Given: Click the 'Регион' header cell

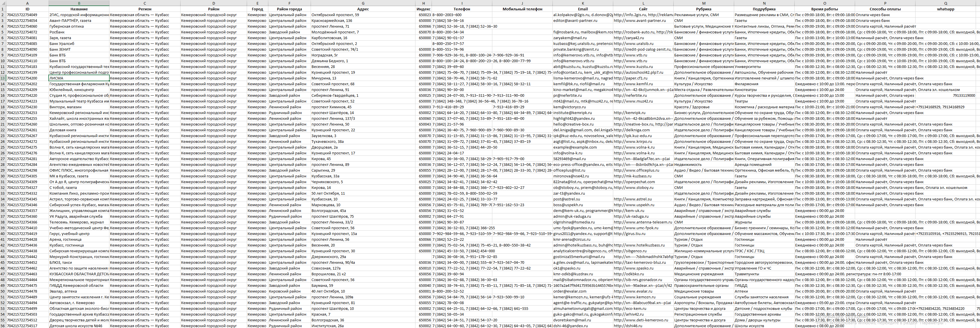Looking at the screenshot, I should pos(145,9).
